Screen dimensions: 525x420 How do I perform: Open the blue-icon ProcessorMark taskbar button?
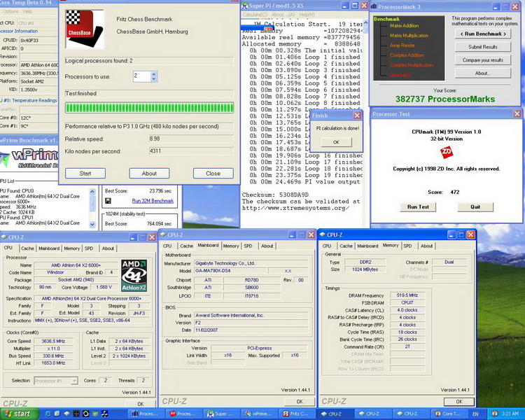(x=146, y=414)
